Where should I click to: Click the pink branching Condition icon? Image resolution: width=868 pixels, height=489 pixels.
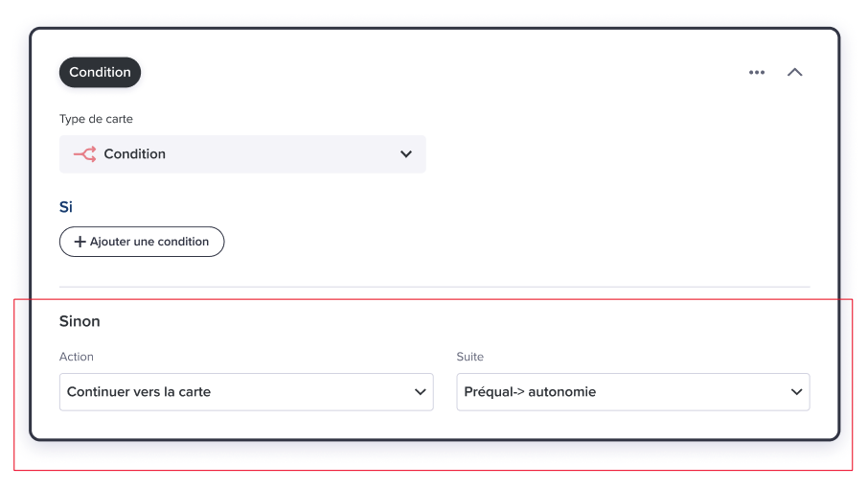click(84, 154)
